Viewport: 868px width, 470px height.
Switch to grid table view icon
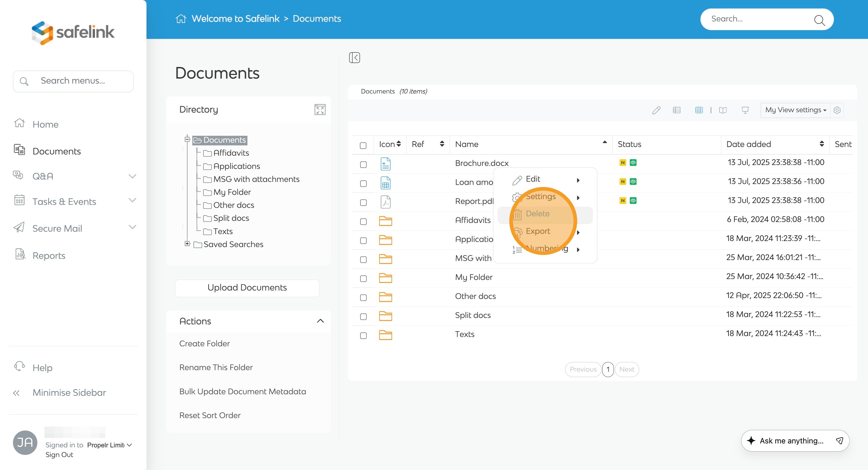coord(699,110)
